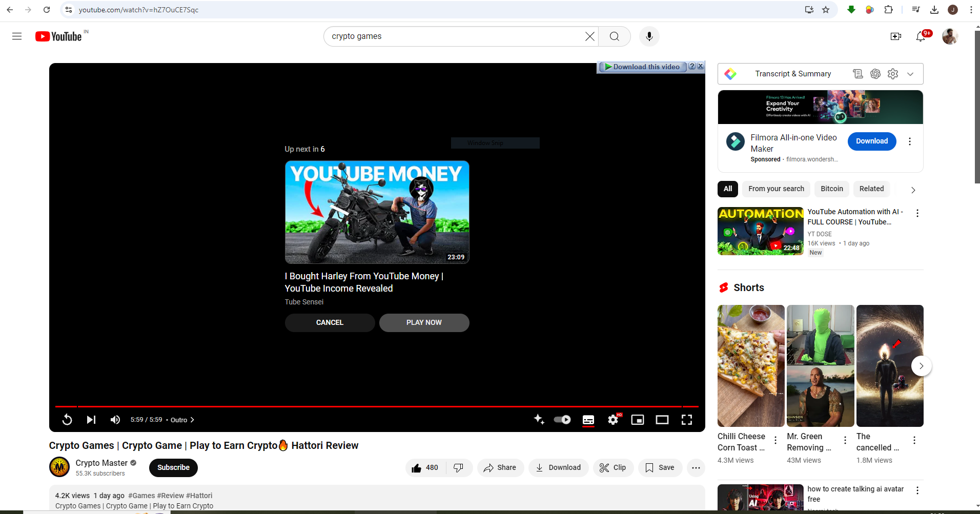Open the Chilli Cheese Corn Toast short
The width and height of the screenshot is (980, 514).
[751, 366]
